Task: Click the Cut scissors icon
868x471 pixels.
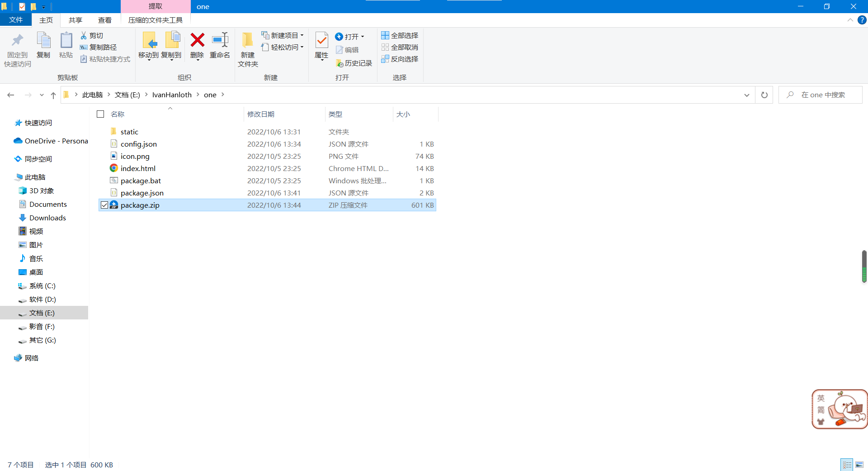Action: pyautogui.click(x=84, y=35)
